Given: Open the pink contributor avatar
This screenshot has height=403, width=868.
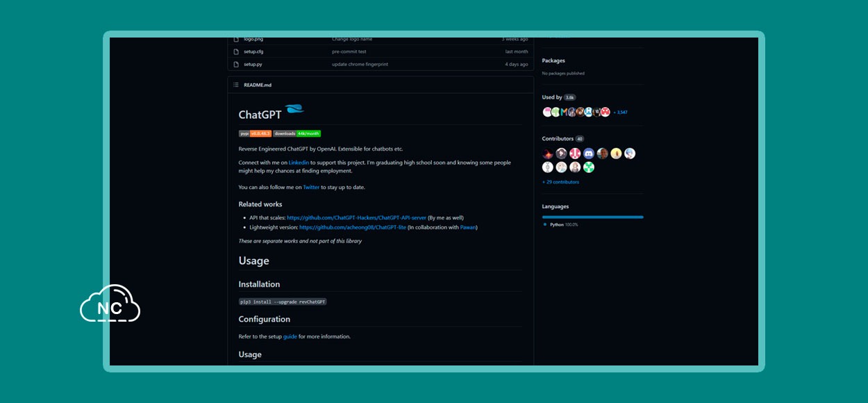Looking at the screenshot, I should [x=575, y=154].
